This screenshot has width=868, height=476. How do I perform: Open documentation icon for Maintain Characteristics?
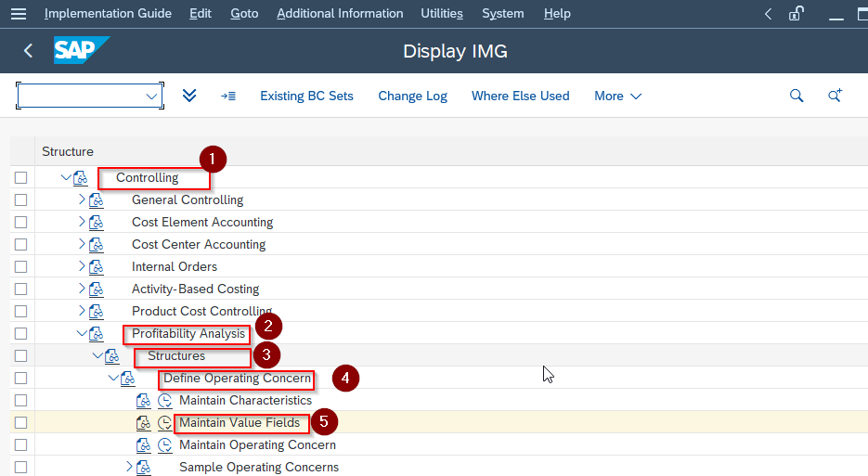[x=143, y=400]
